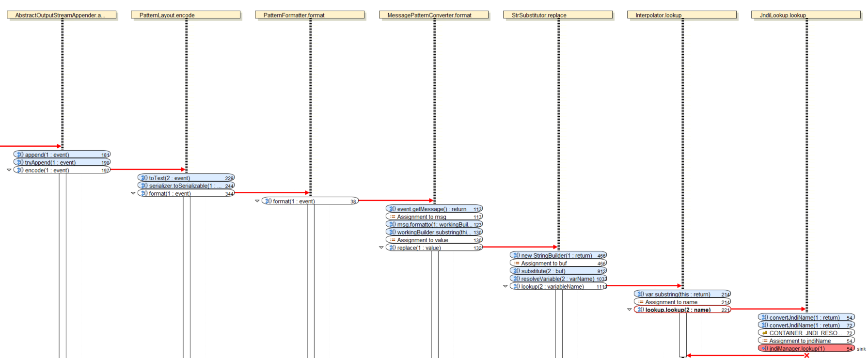Click the assignment icon on Assignment to msg
The height and width of the screenshot is (358, 868).
[393, 217]
